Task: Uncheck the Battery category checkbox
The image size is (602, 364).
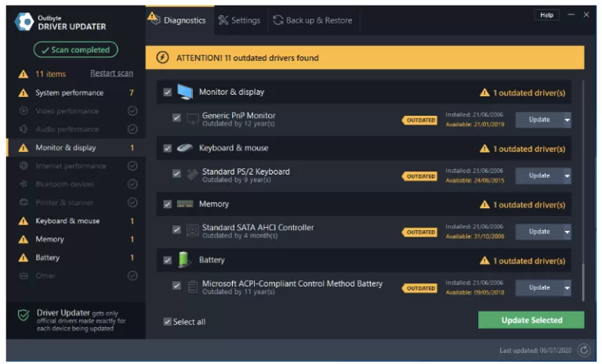Action: pos(168,261)
